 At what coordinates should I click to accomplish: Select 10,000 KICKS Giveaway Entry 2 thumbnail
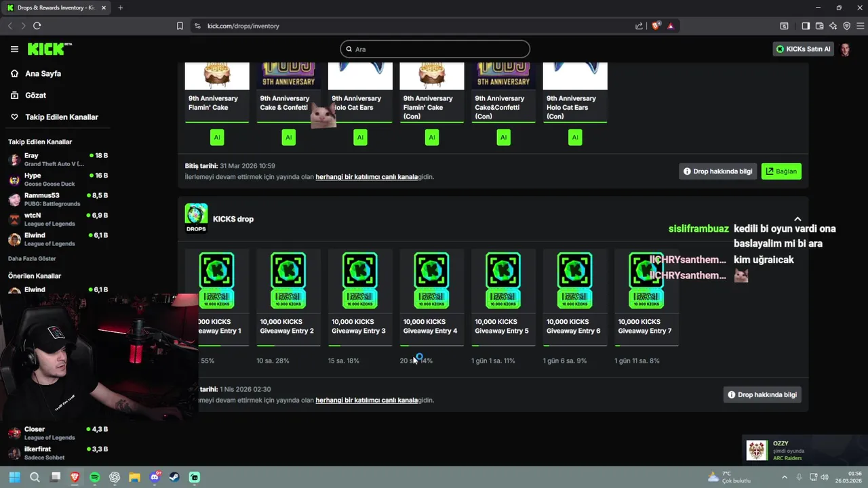click(288, 280)
